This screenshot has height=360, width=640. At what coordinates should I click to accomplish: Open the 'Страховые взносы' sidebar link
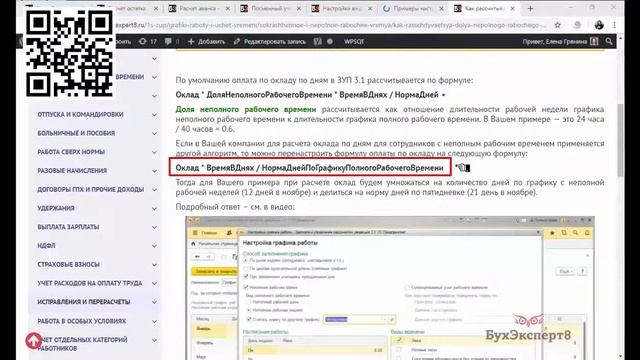click(x=69, y=264)
